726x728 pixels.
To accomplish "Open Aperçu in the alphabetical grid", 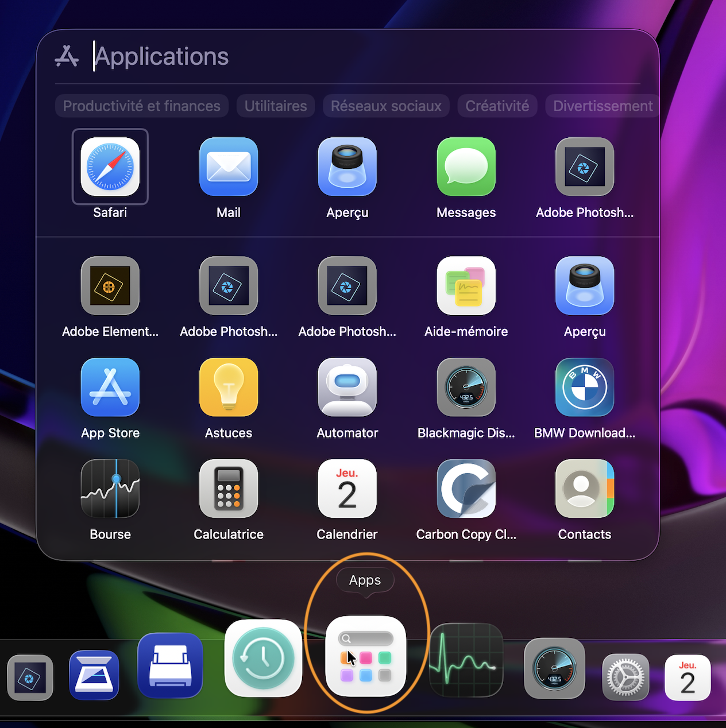I will [x=585, y=286].
